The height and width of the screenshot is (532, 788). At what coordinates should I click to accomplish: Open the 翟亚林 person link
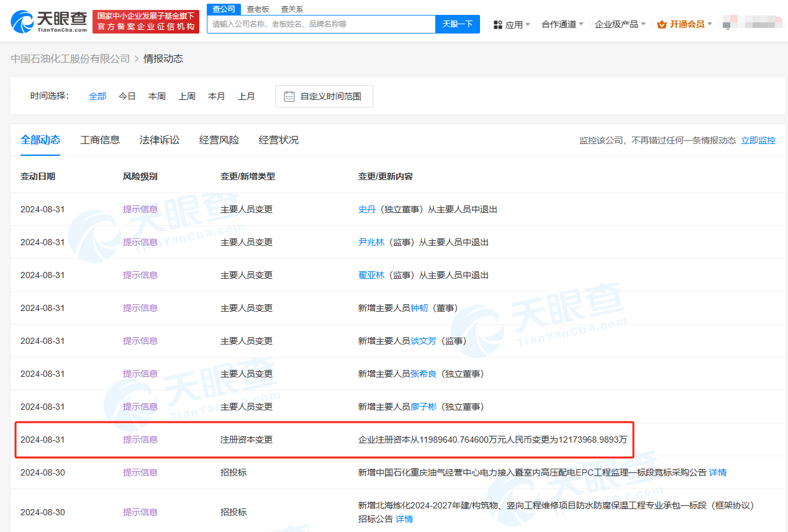[371, 275]
